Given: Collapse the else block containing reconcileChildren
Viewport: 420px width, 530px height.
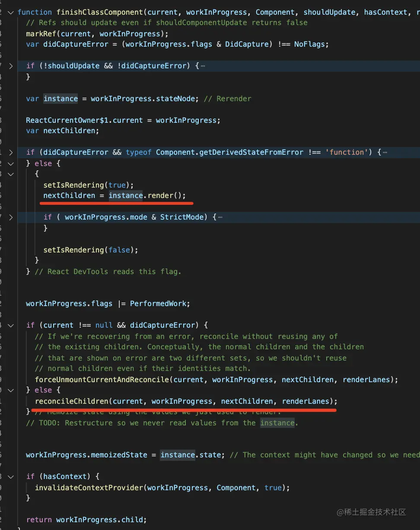Looking at the screenshot, I should click(11, 390).
